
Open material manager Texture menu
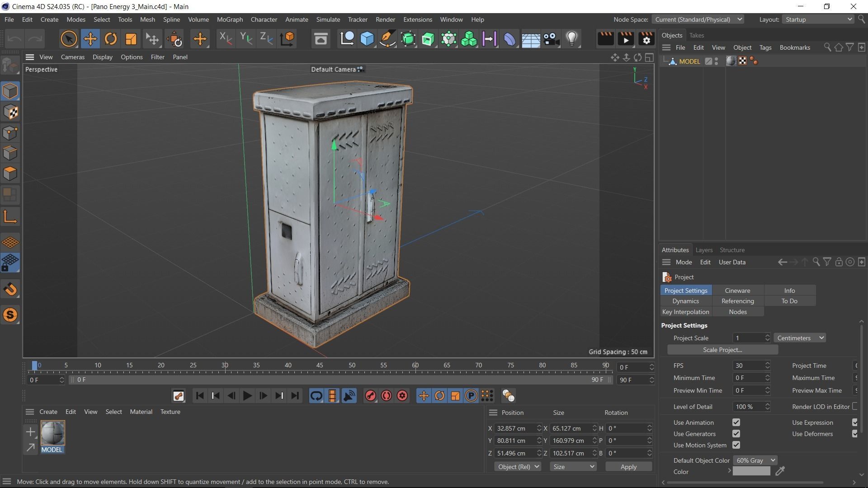tap(170, 412)
